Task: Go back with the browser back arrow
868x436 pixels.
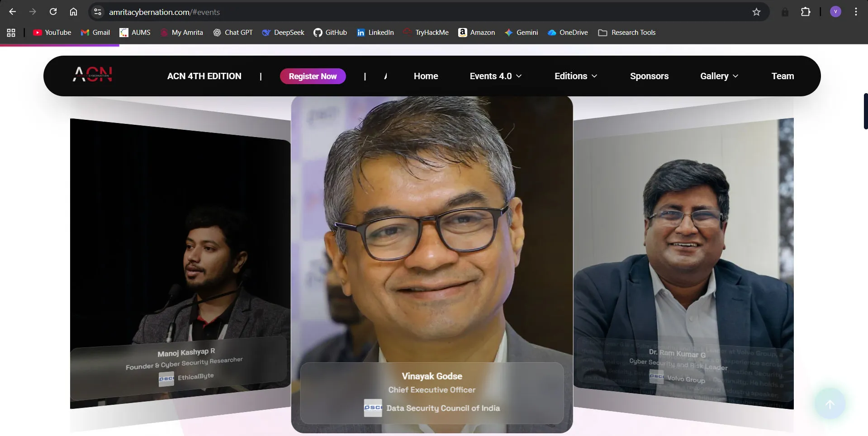Action: 13,12
